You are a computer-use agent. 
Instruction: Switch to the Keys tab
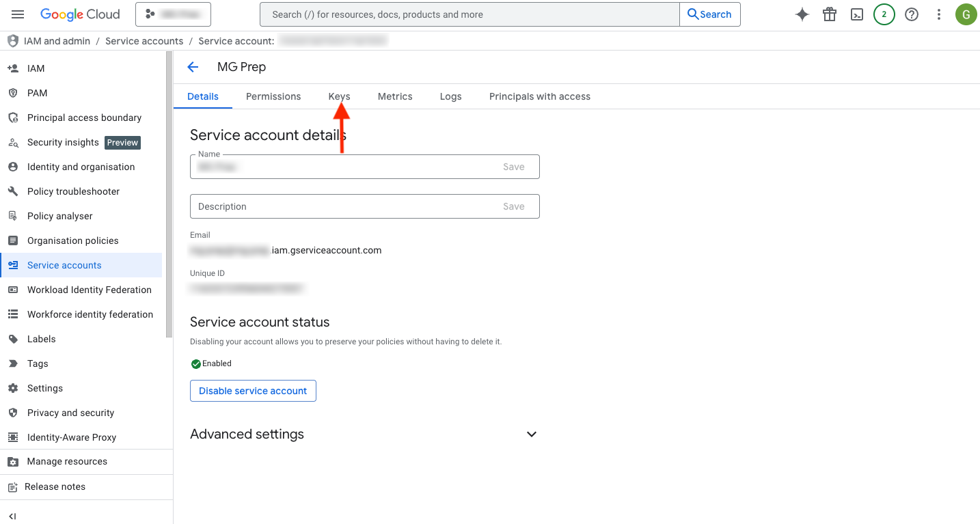339,96
